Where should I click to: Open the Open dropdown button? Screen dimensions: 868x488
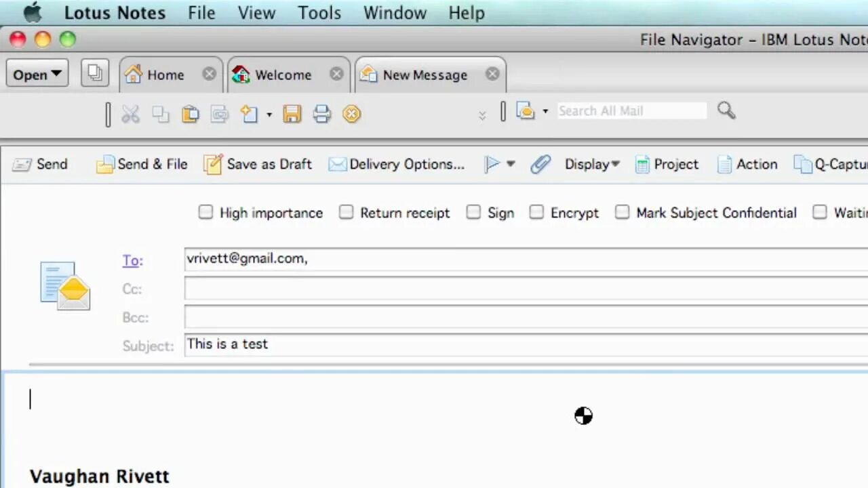pos(37,74)
